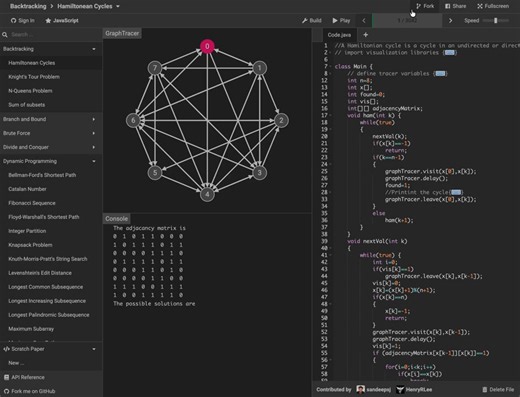Open contributor sandeepsj profile
Screen dimensions: 520x397
(374, 389)
